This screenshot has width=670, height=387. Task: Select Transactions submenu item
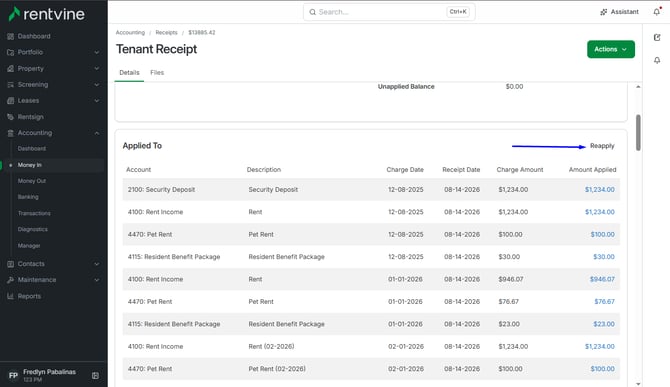(34, 213)
